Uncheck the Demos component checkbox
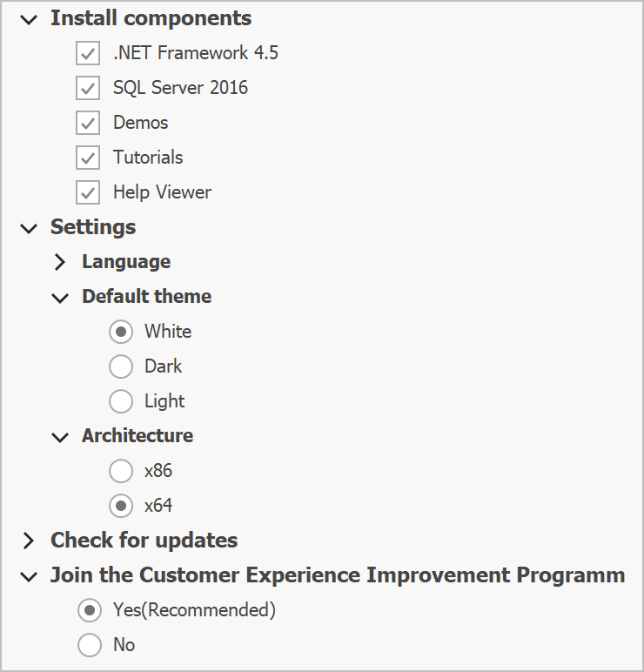Image resolution: width=644 pixels, height=672 pixels. pyautogui.click(x=87, y=123)
